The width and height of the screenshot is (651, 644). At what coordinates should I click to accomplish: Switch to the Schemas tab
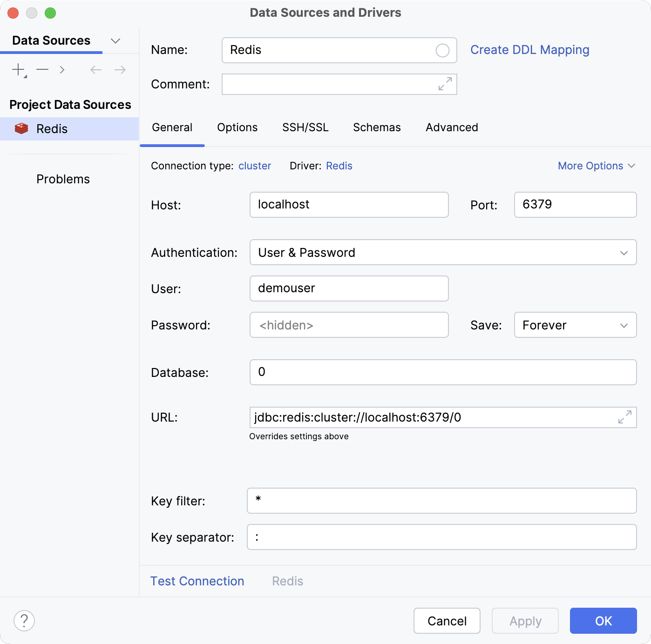(376, 127)
